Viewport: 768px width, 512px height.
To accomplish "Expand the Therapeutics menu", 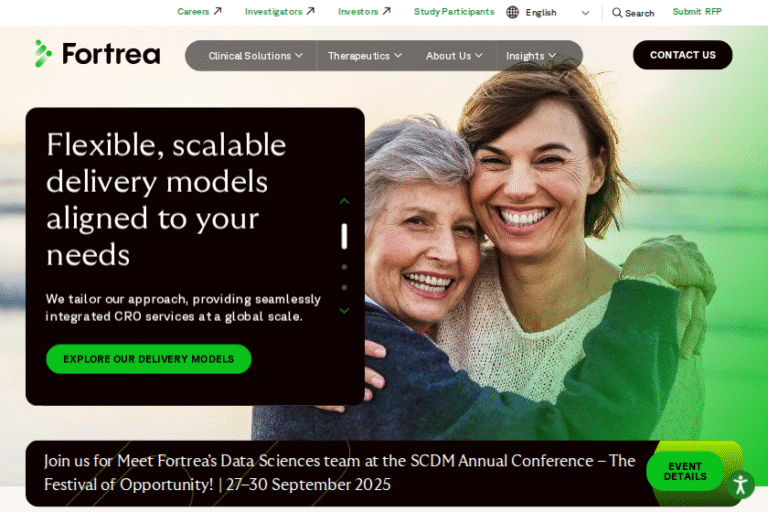I will [365, 56].
